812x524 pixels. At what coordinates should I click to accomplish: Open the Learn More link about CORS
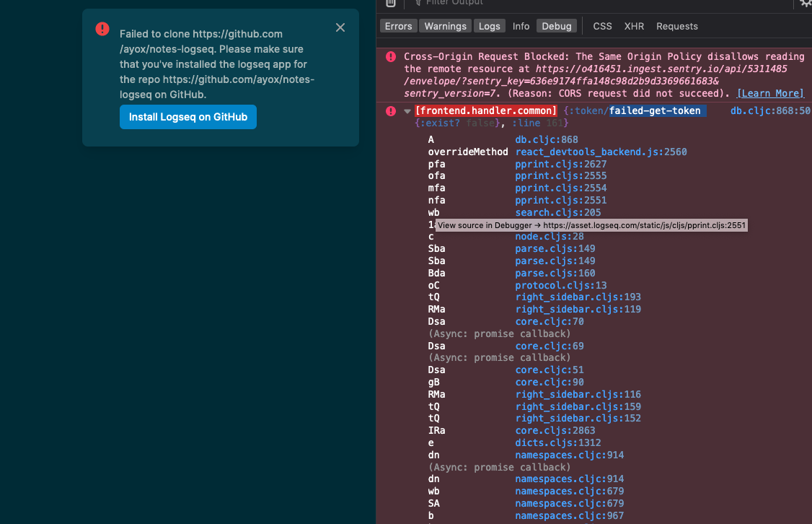pos(770,93)
